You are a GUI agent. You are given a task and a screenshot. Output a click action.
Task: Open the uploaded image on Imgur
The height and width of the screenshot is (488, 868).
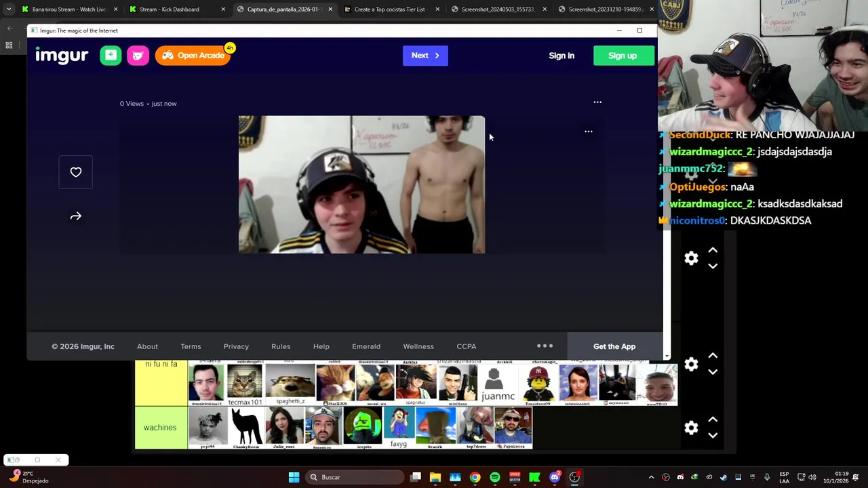[x=361, y=184]
